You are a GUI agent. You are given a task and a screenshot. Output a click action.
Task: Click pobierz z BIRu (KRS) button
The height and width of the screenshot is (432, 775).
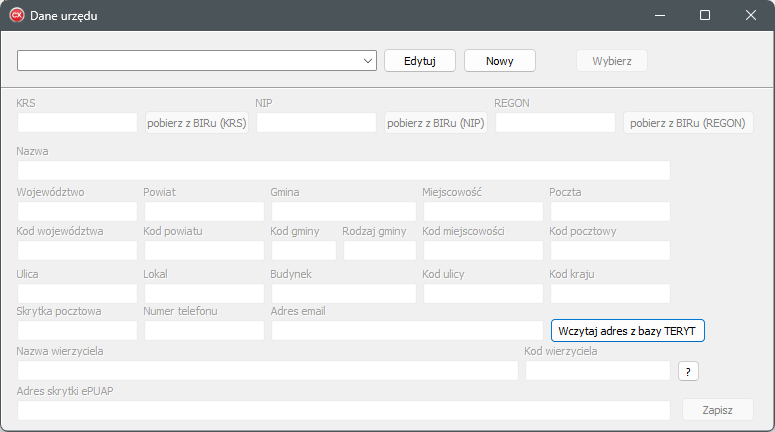pyautogui.click(x=197, y=123)
